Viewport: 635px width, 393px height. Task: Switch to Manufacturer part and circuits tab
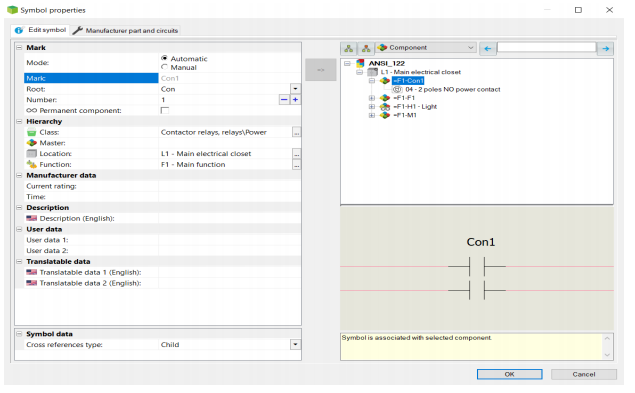(x=126, y=30)
